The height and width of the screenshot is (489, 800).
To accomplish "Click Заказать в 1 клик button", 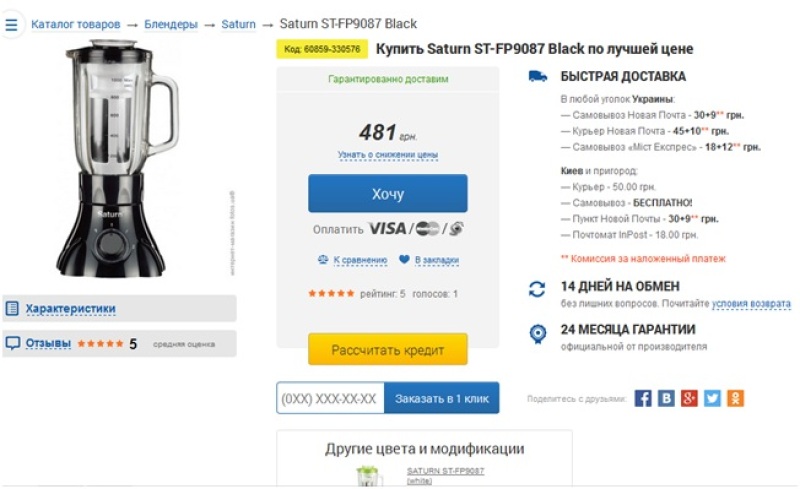I will tap(441, 398).
